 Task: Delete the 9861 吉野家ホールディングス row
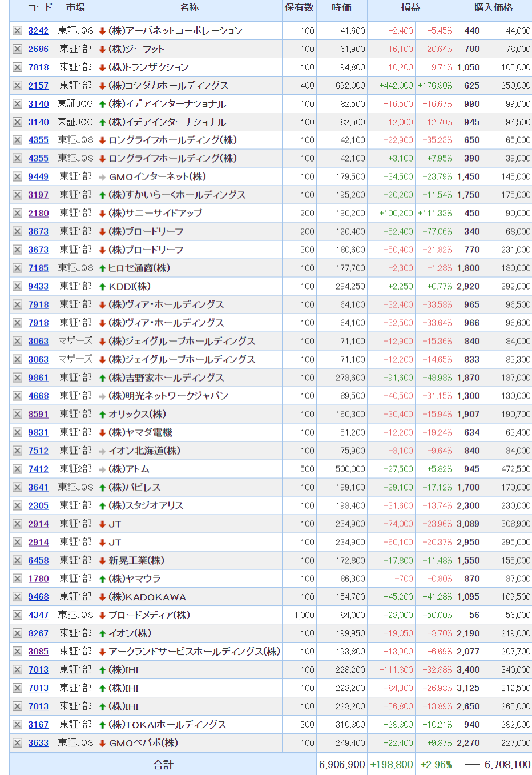(x=17, y=378)
